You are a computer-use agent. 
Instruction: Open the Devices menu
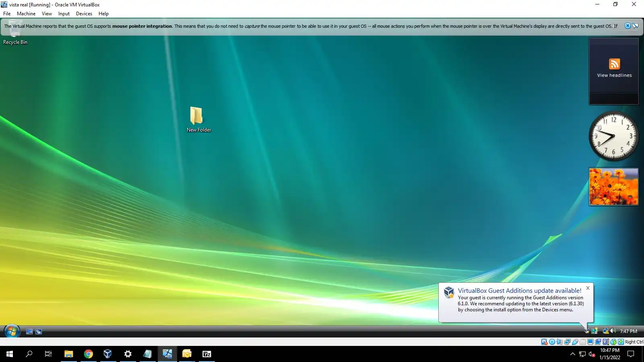coord(84,13)
